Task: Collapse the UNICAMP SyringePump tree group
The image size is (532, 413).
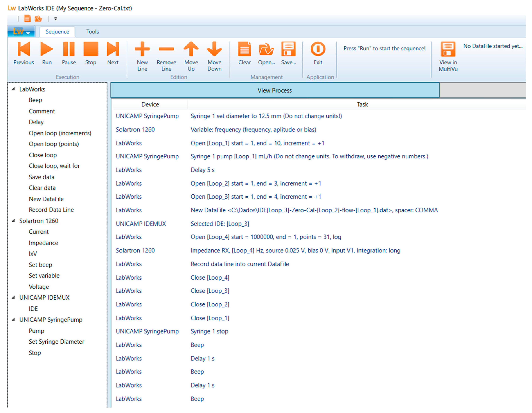Action: pos(13,320)
